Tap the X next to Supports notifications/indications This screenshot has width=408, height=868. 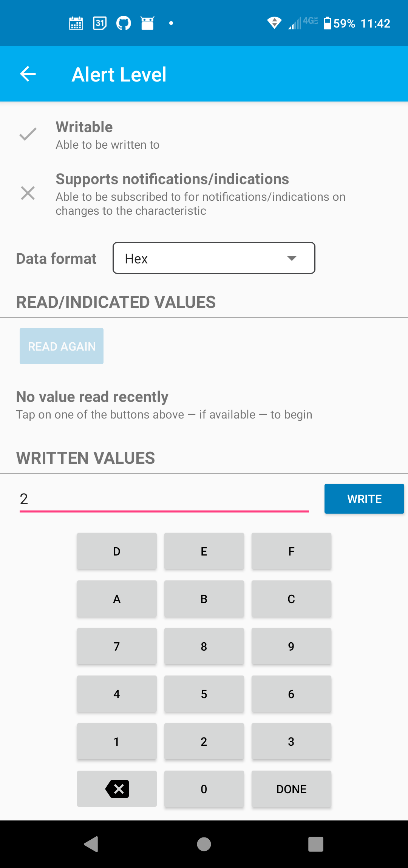[28, 193]
